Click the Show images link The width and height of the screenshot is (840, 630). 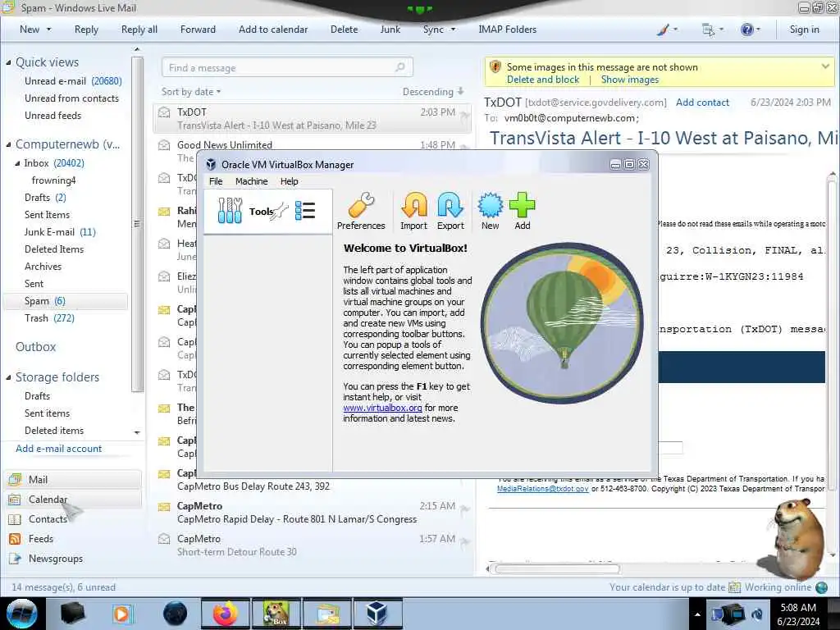[x=630, y=80]
